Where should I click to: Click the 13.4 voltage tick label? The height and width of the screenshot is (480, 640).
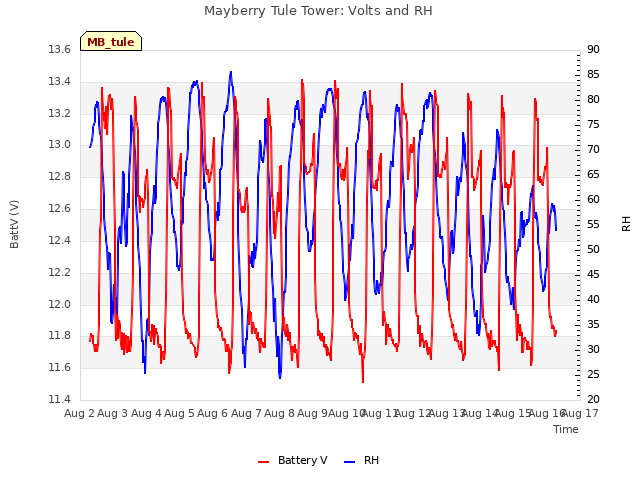[60, 82]
